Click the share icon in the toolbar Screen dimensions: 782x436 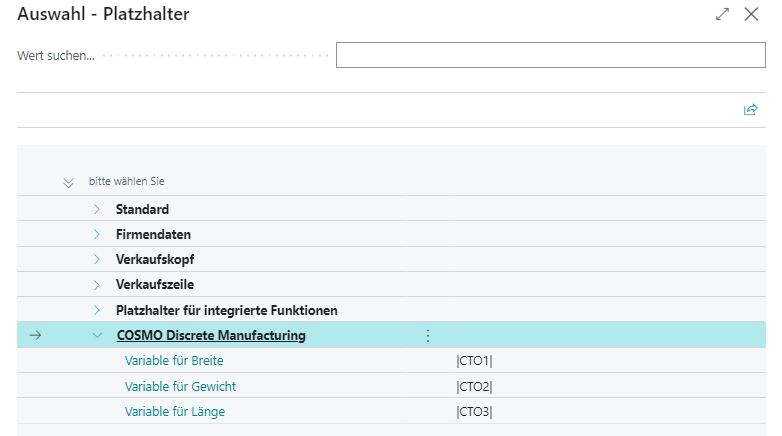point(750,110)
